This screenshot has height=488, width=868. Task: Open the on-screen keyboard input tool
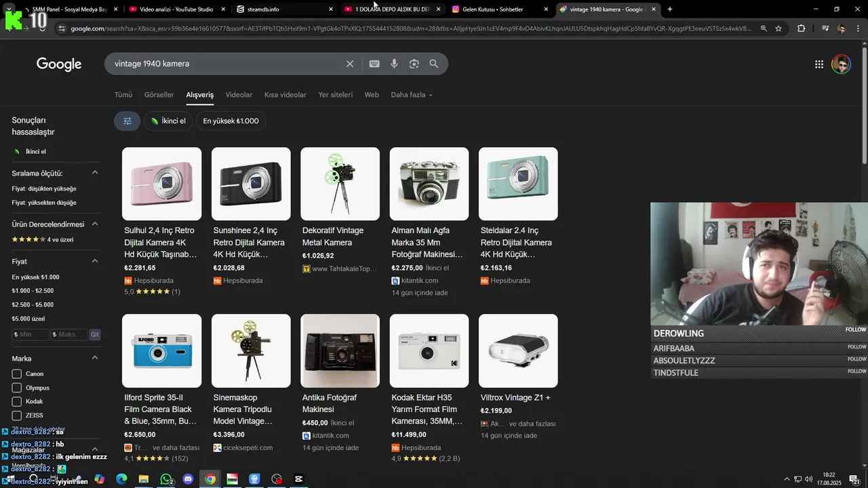point(374,64)
